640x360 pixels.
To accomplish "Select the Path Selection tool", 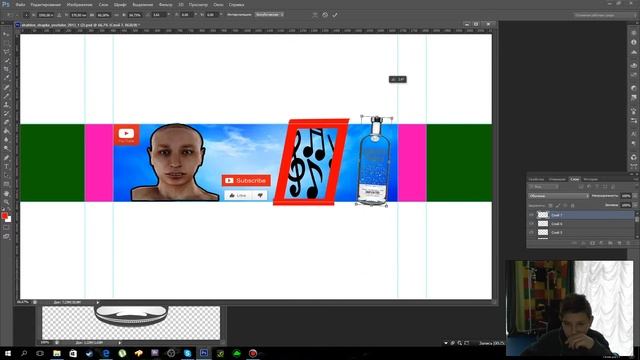I will point(6,175).
